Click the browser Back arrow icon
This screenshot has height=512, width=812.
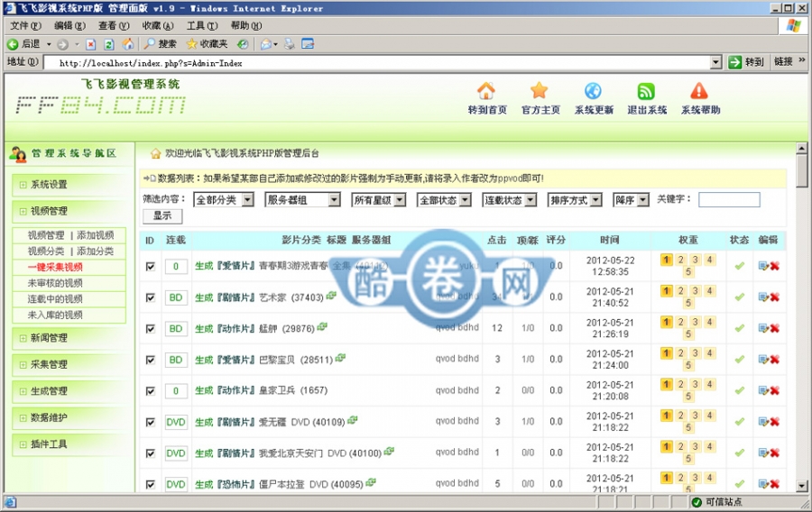(x=13, y=44)
